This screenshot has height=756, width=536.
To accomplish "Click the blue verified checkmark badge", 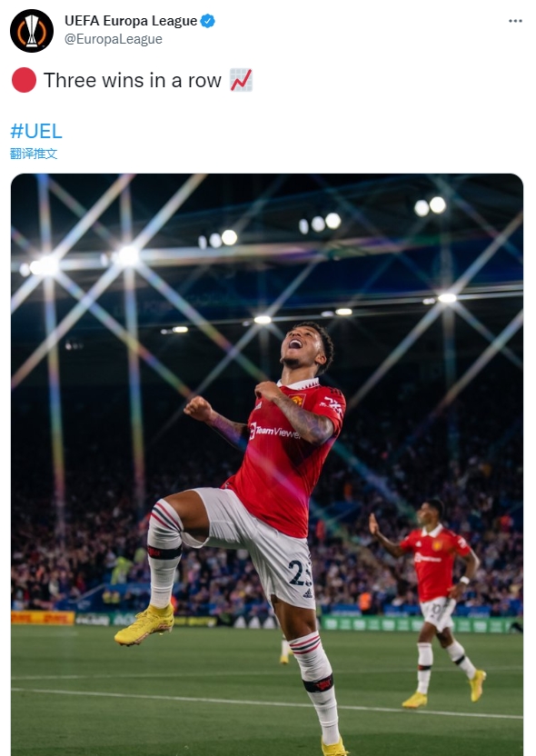I will point(208,21).
